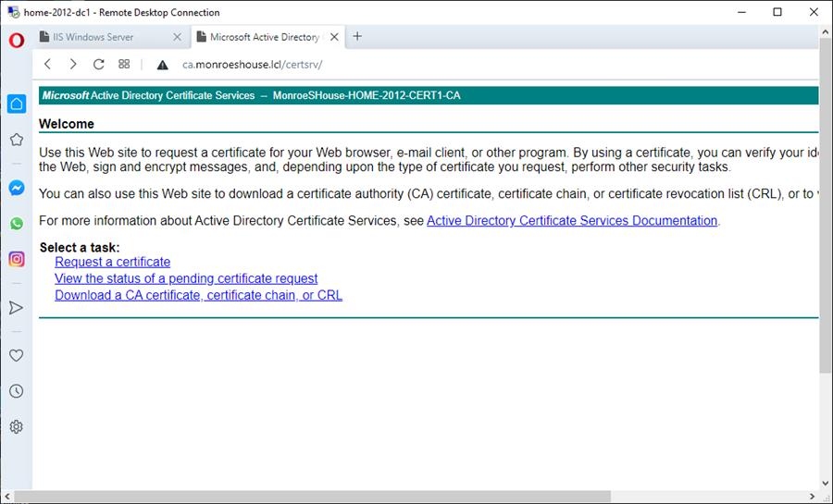Open My Flow arrow icon in sidebar

pos(16,308)
